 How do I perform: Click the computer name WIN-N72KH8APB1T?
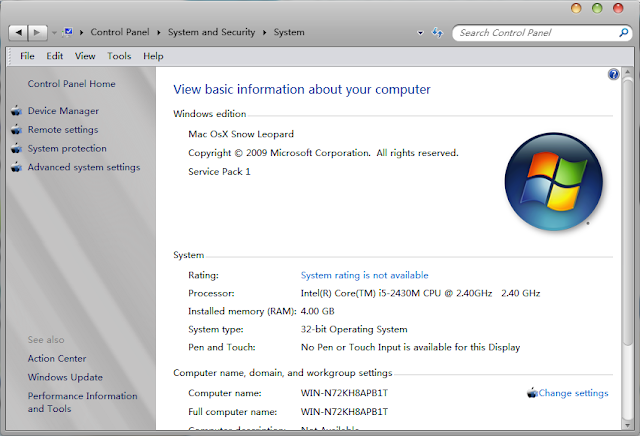click(344, 393)
